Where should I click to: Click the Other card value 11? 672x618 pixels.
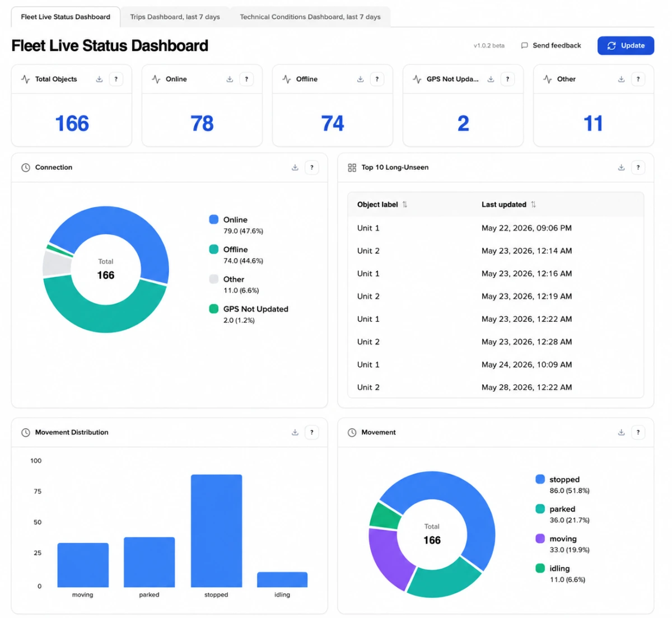594,123
